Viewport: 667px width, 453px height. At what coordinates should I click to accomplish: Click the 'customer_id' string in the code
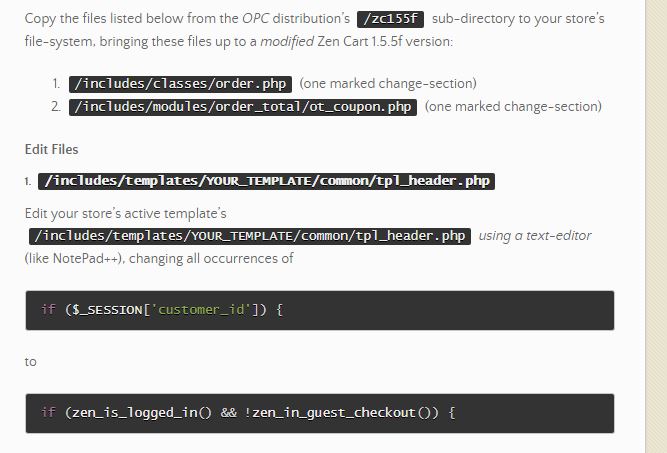pyautogui.click(x=201, y=310)
